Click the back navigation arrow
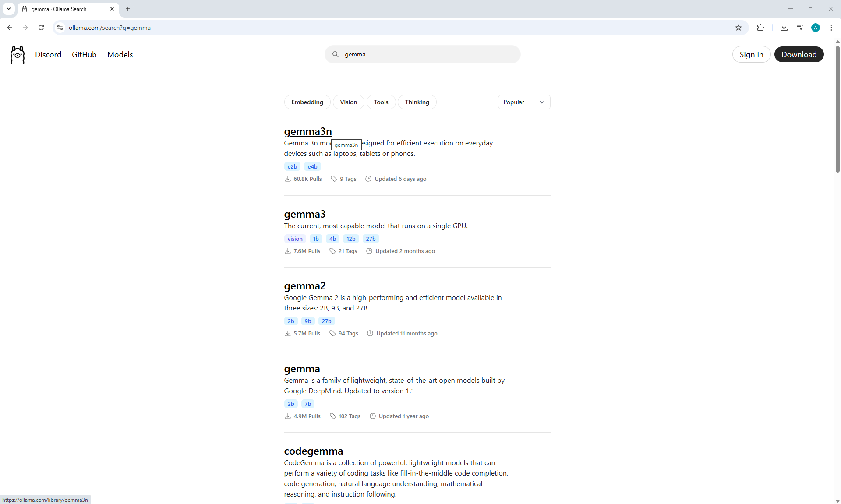841x504 pixels. tap(10, 28)
